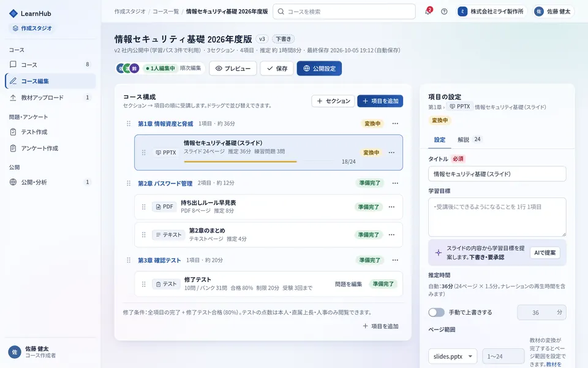The height and width of the screenshot is (368, 588).
Task: Click the AIで提案 button
Action: 545,253
